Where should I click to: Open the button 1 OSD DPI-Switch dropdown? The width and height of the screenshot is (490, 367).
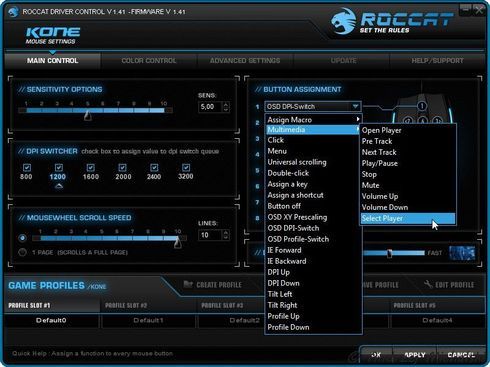click(x=313, y=106)
